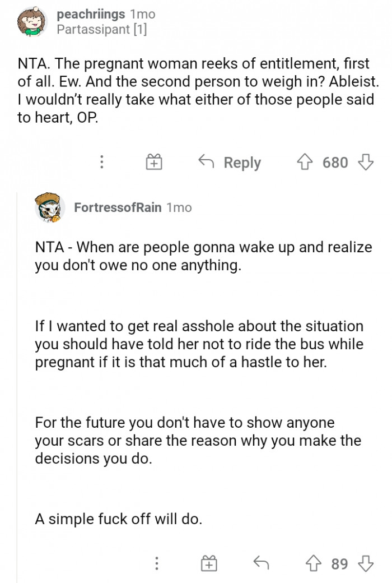Viewport: 392px width, 583px height.
Task: Downvote peachriings' comment with 680 points
Action: pyautogui.click(x=367, y=163)
